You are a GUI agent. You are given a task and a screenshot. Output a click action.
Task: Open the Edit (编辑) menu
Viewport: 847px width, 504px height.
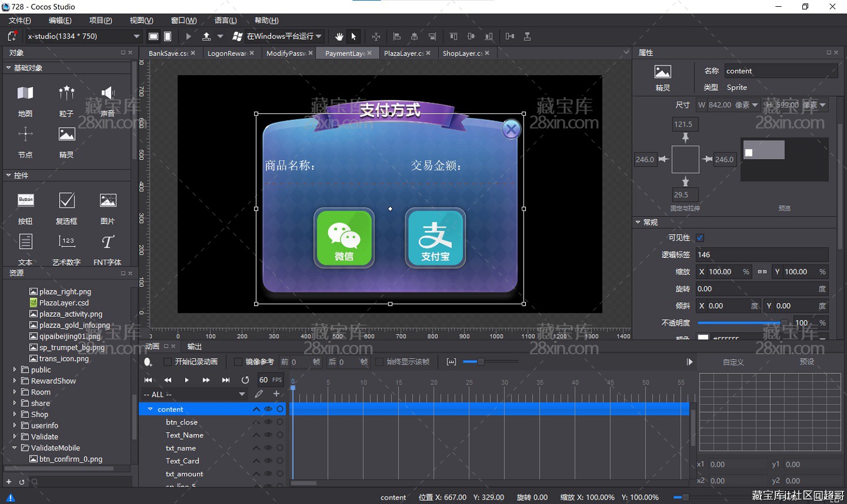60,20
